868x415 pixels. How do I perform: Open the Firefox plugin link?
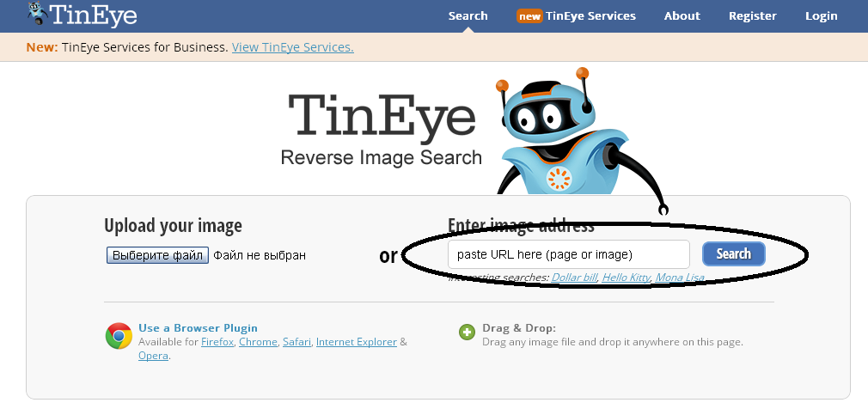click(x=217, y=342)
